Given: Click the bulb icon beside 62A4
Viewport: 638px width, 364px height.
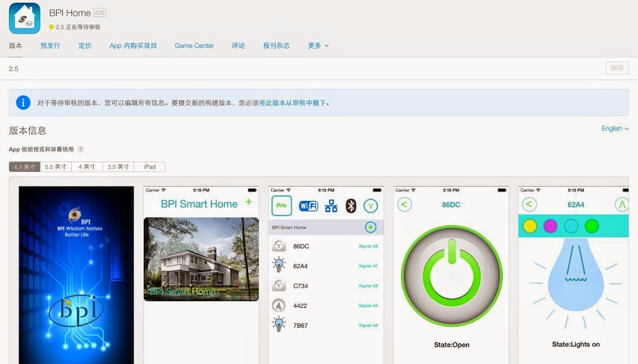Looking at the screenshot, I should point(279,265).
